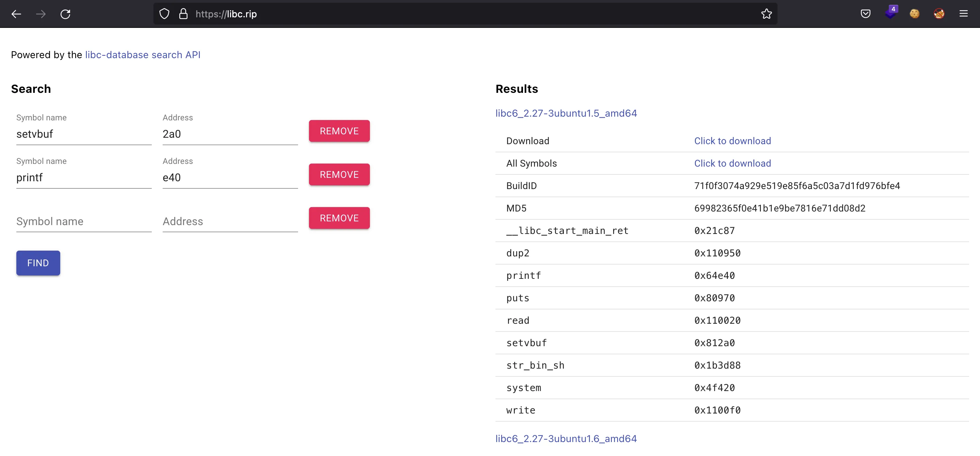This screenshot has height=456, width=980.
Task: Select setvbuf offset 0x812a0
Action: coord(715,343)
